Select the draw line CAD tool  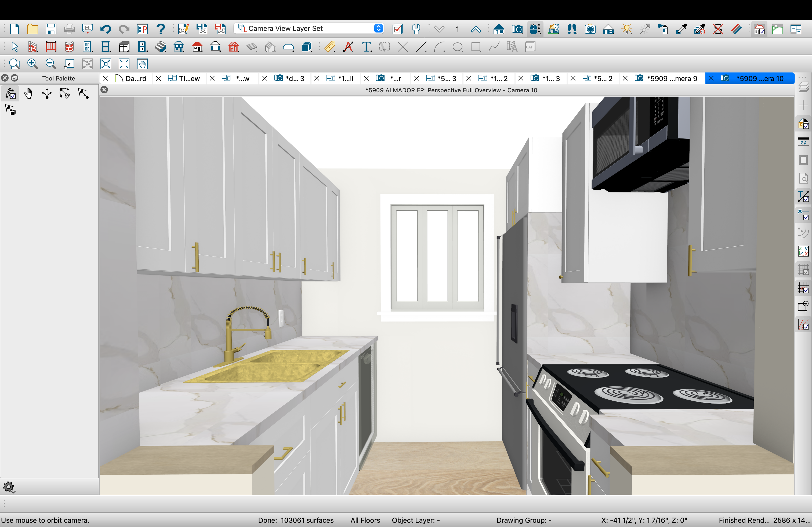421,47
